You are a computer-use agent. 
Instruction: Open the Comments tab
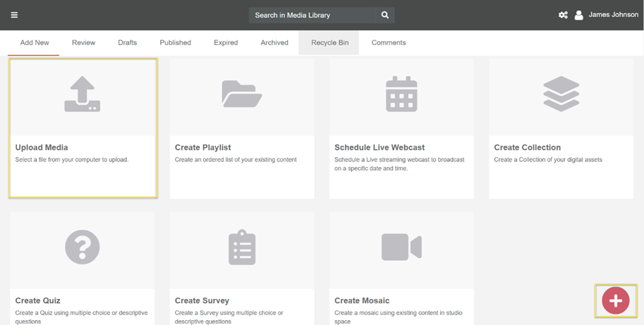[x=389, y=42]
